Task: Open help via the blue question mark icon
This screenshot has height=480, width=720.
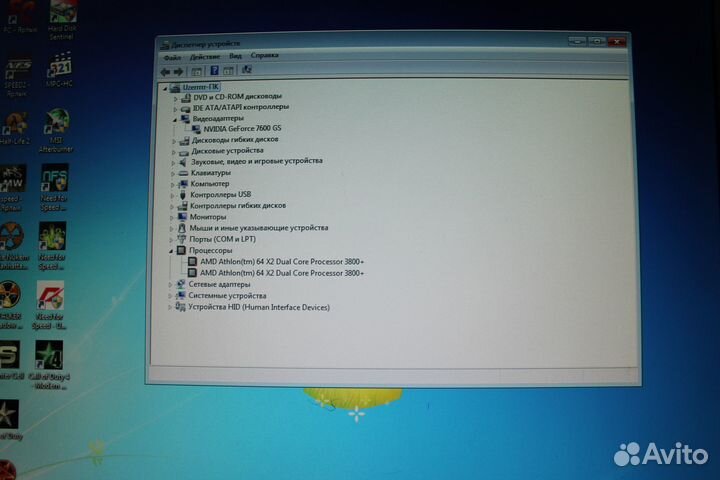Action: tap(214, 70)
